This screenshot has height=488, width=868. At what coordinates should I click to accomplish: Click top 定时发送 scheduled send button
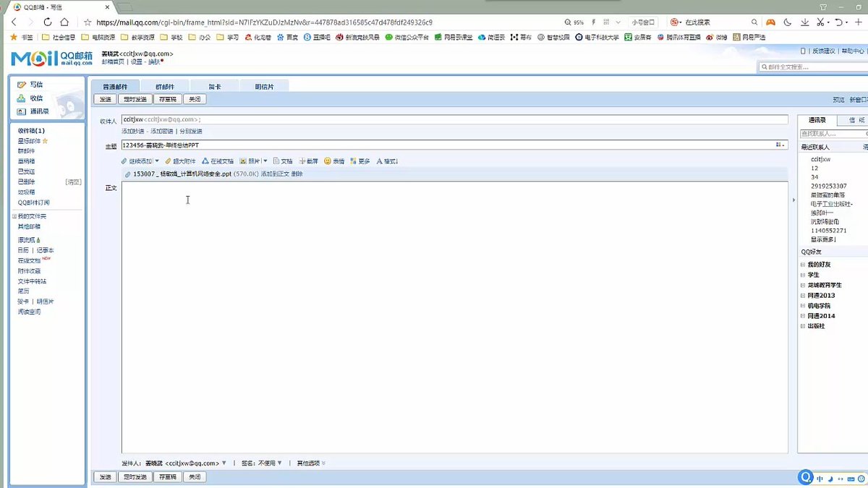[135, 99]
